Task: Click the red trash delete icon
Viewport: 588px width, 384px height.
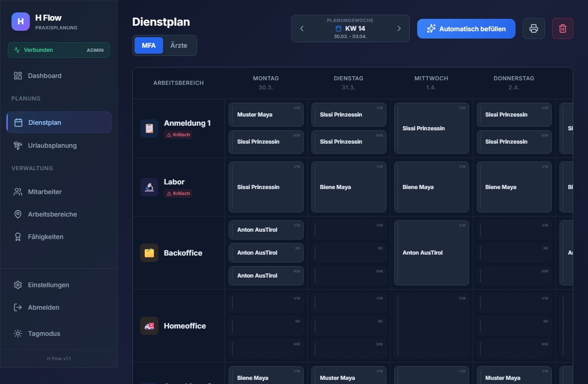Action: (x=562, y=28)
